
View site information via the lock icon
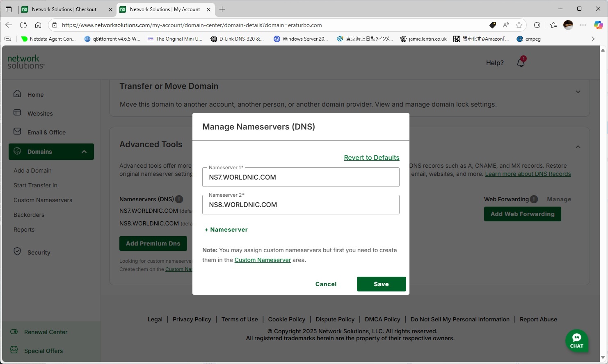(x=55, y=25)
